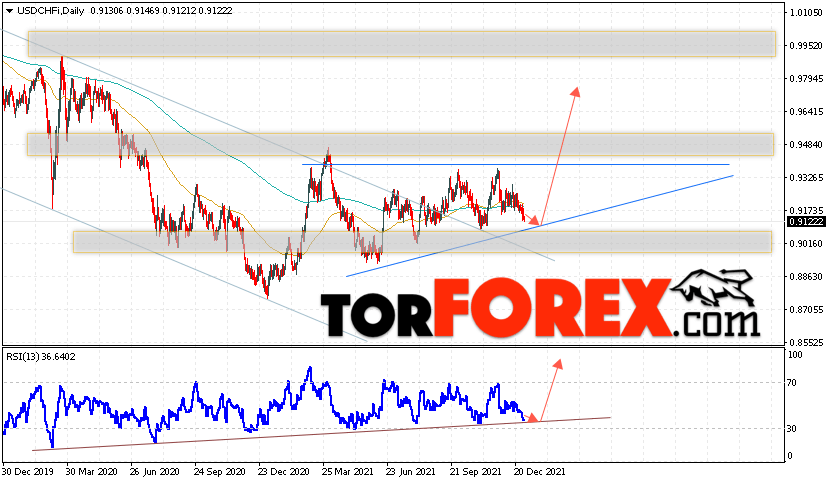830x483 pixels.
Task: Click the 30 Mar 2020 date label
Action: coord(92,471)
